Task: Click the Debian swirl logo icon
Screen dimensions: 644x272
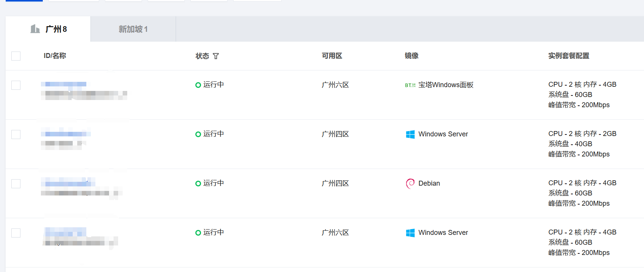Action: (410, 183)
